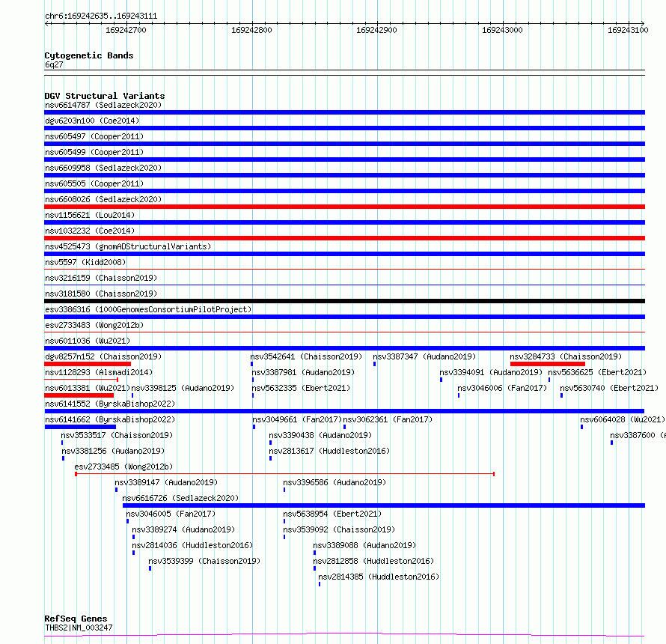Click the 169242700 ruler tick label

click(126, 30)
